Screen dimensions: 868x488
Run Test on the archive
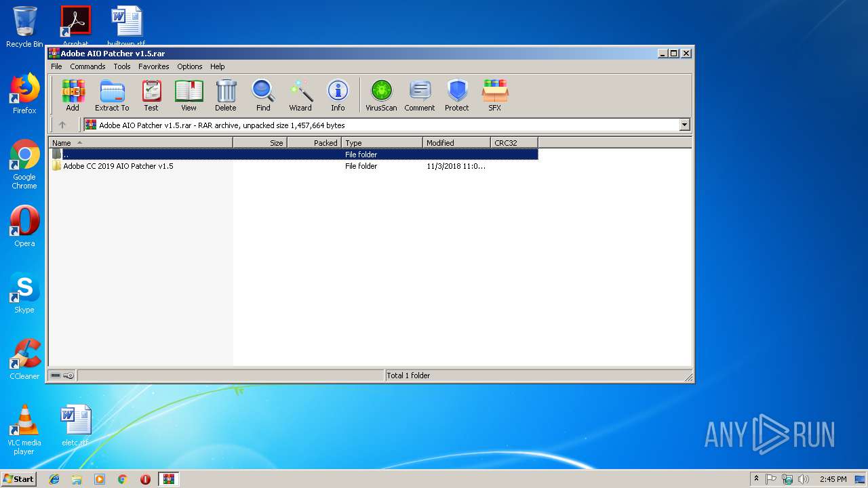point(151,95)
